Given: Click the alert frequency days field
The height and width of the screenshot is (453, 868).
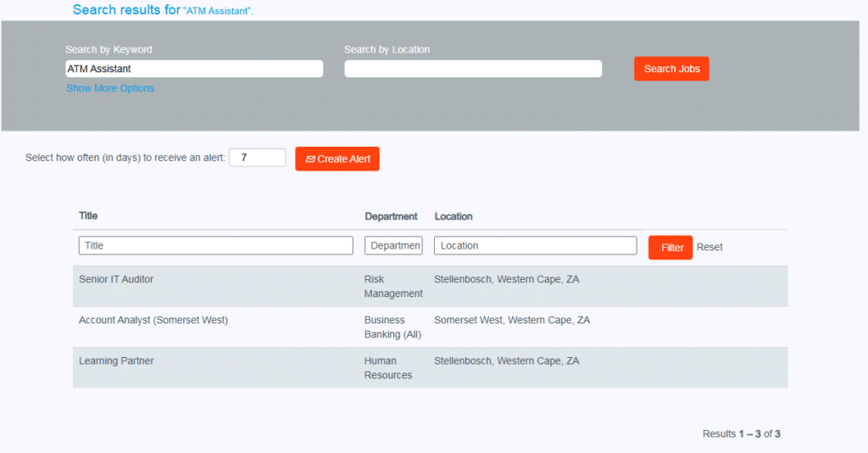Looking at the screenshot, I should (258, 158).
